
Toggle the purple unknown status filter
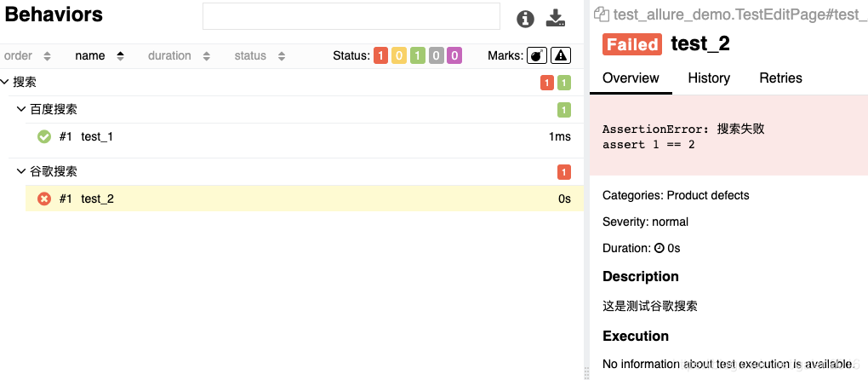click(x=454, y=55)
